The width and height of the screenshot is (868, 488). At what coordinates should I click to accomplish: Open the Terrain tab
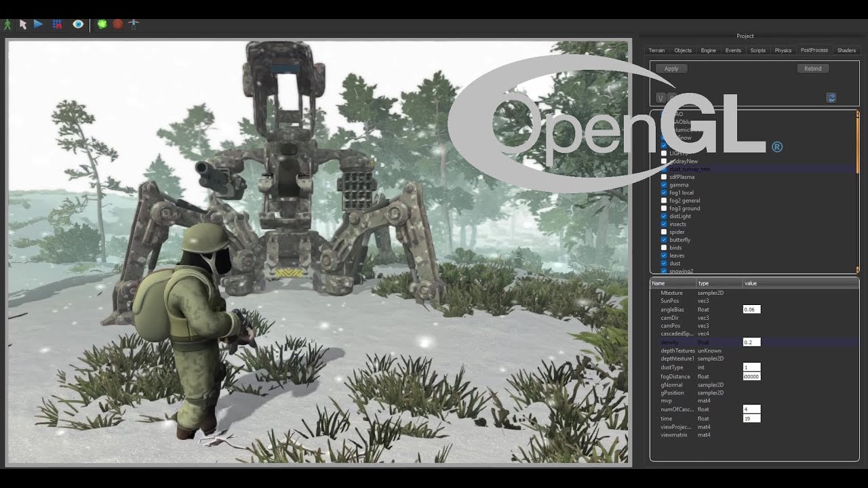tap(656, 50)
